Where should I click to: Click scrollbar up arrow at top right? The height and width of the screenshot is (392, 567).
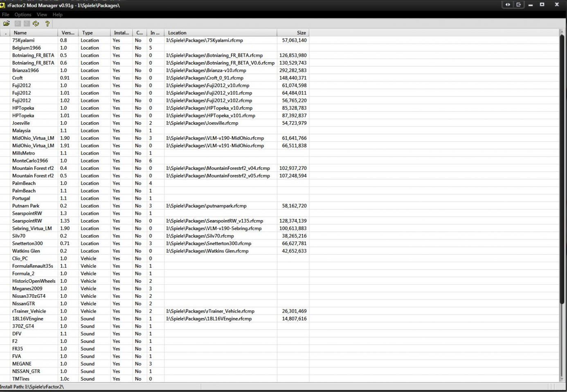(562, 32)
